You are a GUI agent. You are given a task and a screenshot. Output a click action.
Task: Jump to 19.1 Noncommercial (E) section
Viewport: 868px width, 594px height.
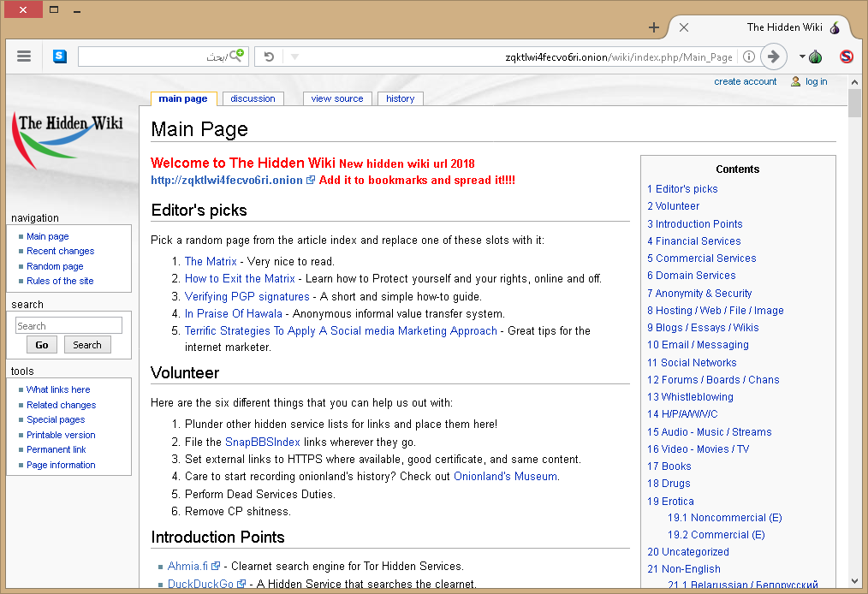(x=725, y=518)
